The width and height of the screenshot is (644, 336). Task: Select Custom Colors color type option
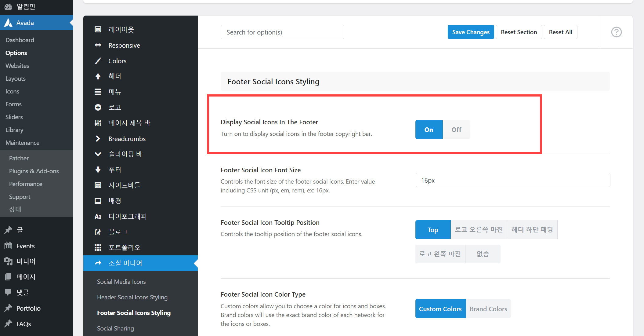(440, 309)
